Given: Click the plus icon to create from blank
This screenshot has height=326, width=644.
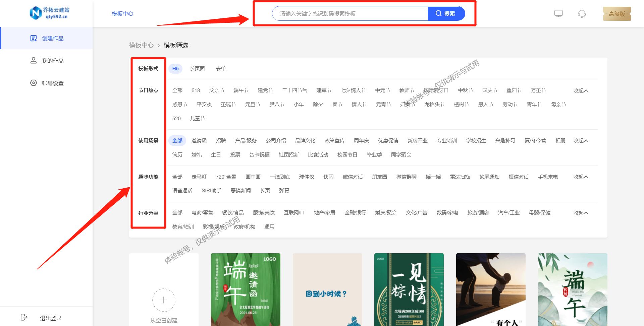Looking at the screenshot, I should (163, 300).
